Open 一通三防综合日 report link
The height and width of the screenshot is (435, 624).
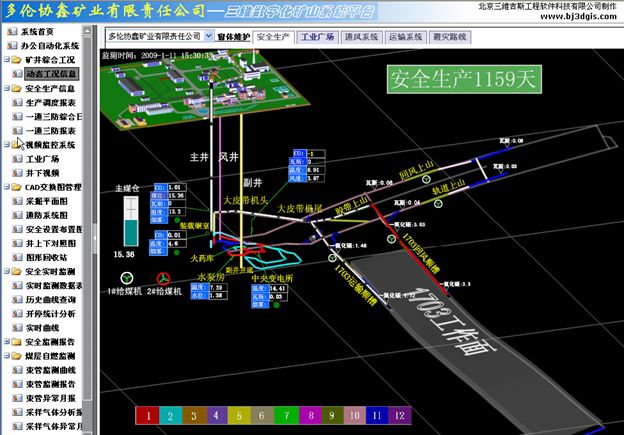click(54, 117)
